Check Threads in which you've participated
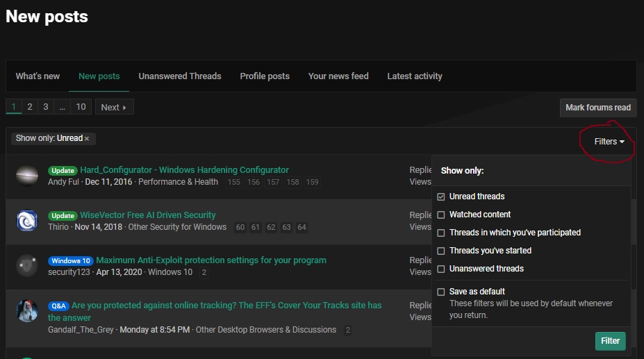 click(x=441, y=233)
